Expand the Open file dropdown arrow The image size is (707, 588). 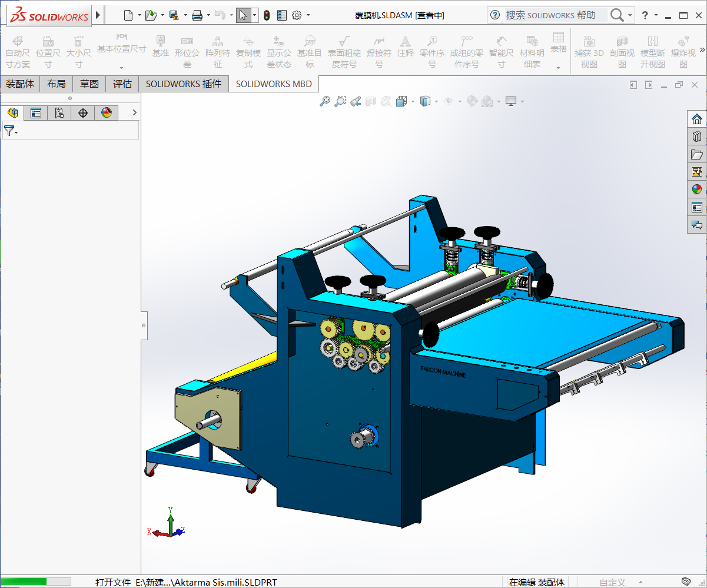(162, 15)
